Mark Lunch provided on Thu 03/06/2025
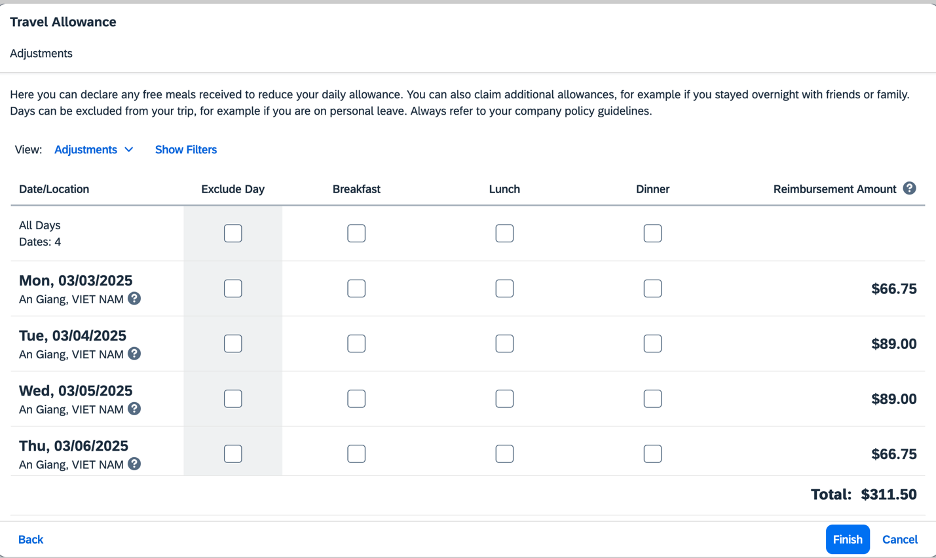936x558 pixels. (x=504, y=454)
